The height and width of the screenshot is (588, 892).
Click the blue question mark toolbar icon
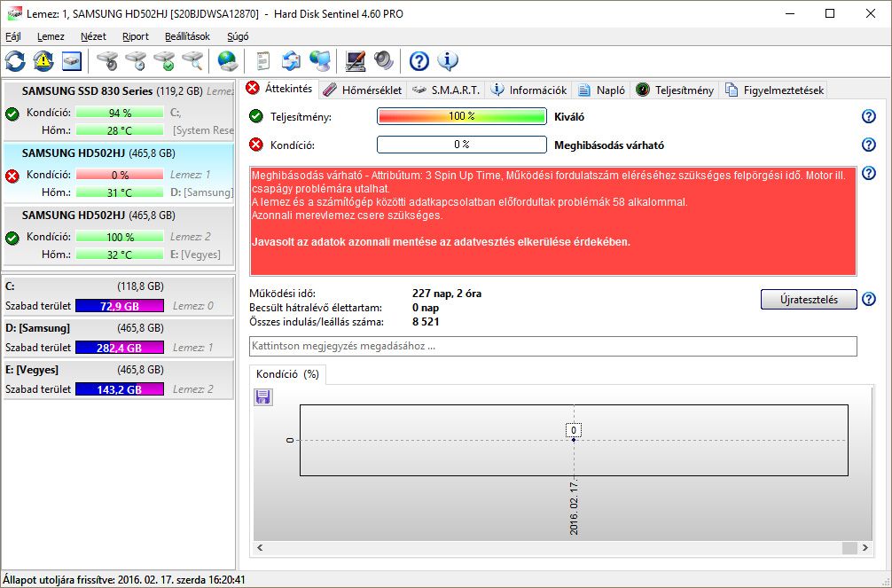[x=419, y=61]
